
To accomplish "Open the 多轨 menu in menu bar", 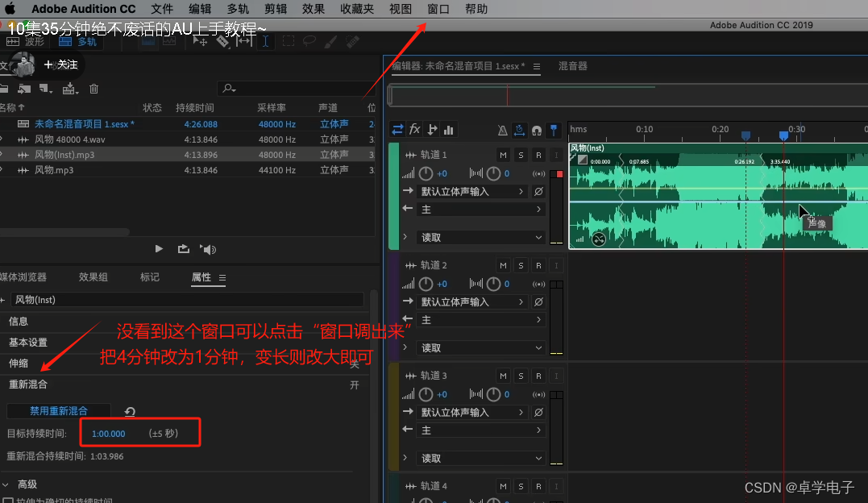I will point(238,9).
